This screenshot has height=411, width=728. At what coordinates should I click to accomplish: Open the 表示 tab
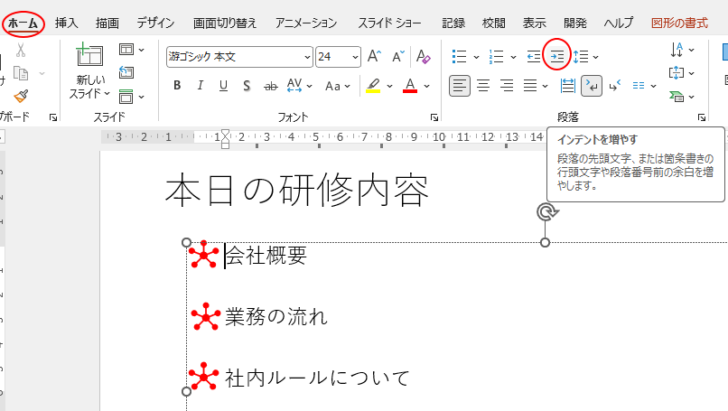click(x=534, y=23)
